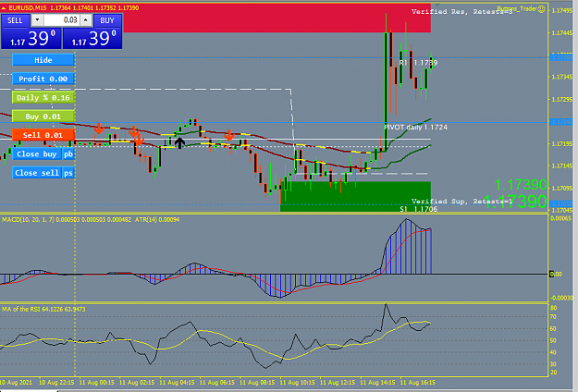Click the 20 level on RSI scale
The height and width of the screenshot is (392, 578).
pos(553,373)
